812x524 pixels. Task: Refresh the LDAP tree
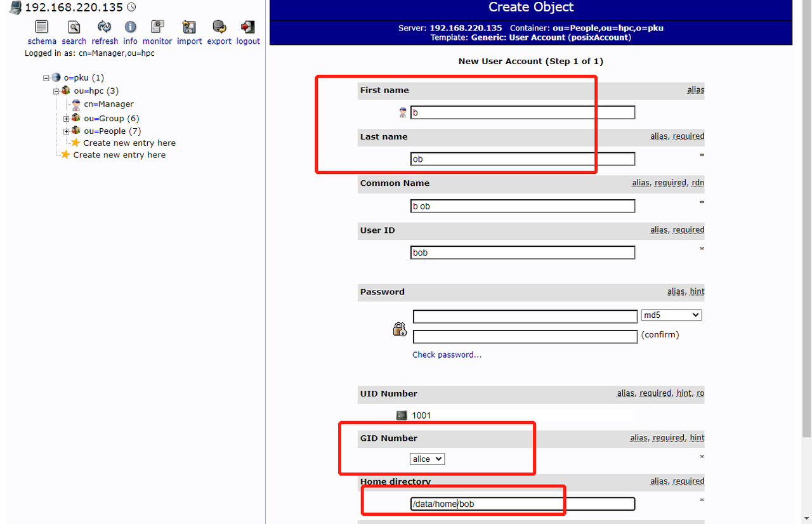pyautogui.click(x=105, y=27)
